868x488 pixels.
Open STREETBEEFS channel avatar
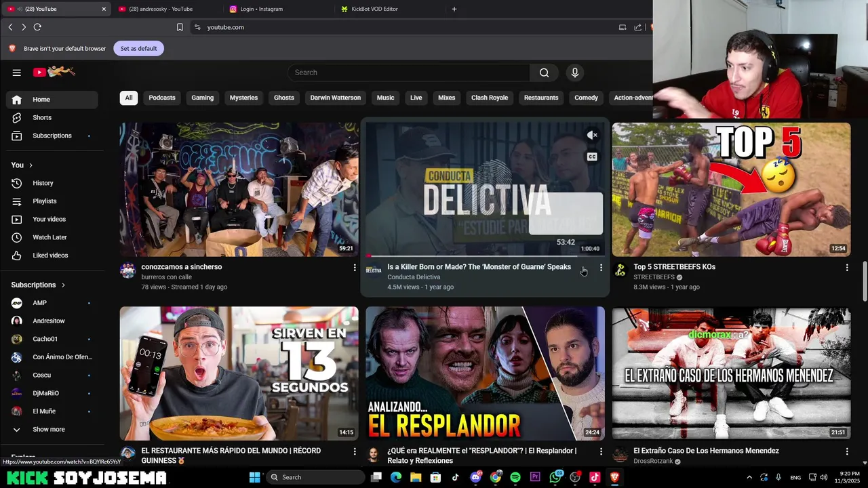(620, 271)
